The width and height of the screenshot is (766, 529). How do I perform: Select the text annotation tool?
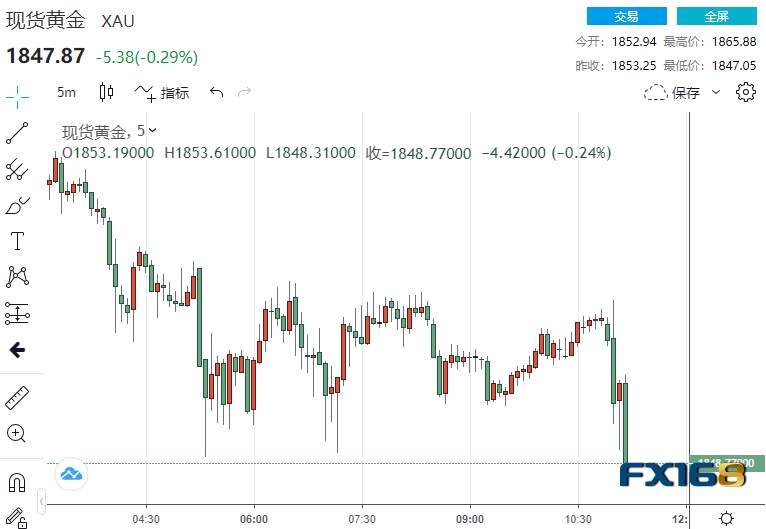(17, 241)
